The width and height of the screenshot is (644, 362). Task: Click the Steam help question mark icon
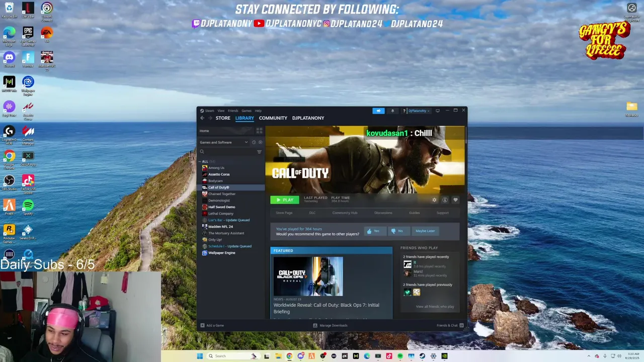click(404, 111)
